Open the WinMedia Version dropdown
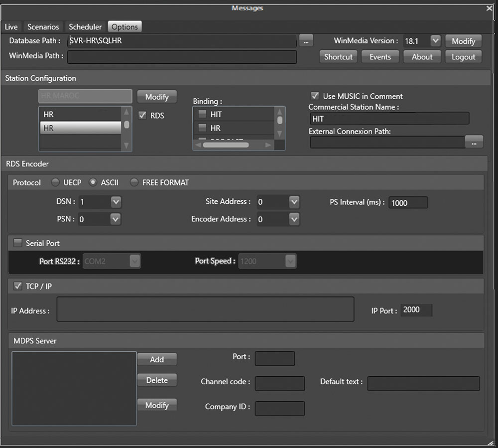Screen dimensions: 498x448 click(x=435, y=41)
